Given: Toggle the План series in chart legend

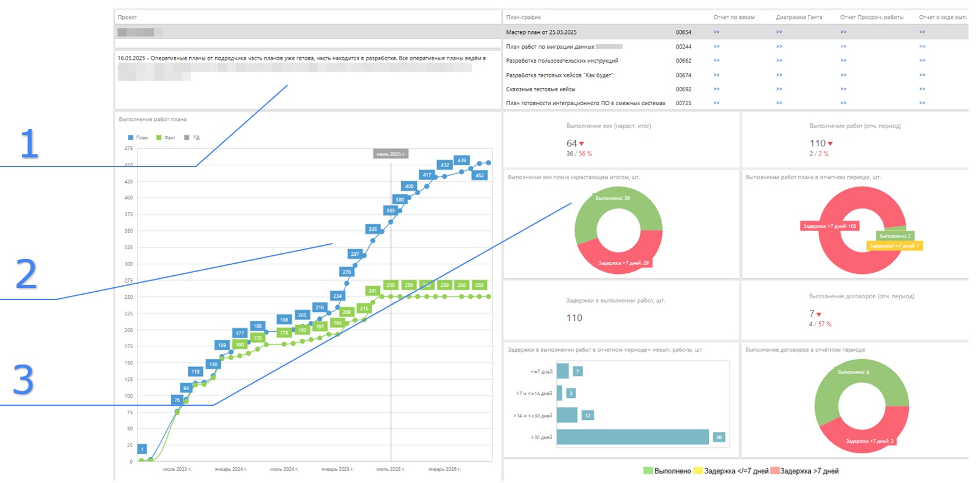Looking at the screenshot, I should click(137, 137).
